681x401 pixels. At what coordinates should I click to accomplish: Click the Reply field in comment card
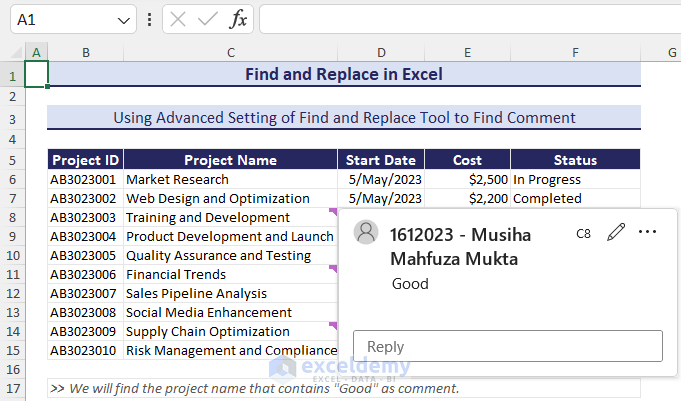(x=507, y=346)
